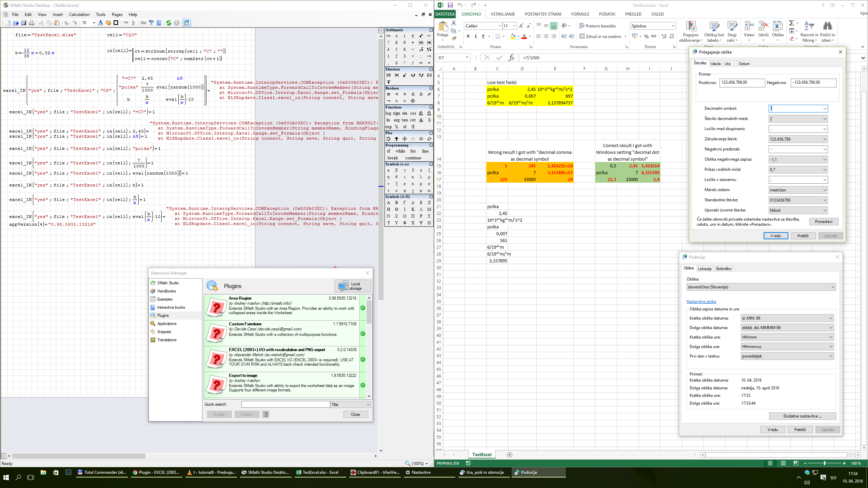This screenshot has height=488, width=868.
Task: Switch to the FORMULE ribbon tab
Action: (x=580, y=14)
